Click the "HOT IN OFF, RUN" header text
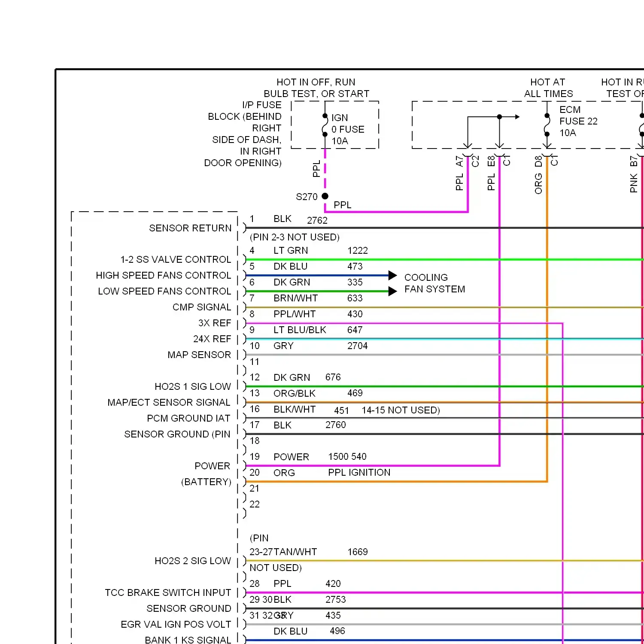The height and width of the screenshot is (644, 644). point(316,82)
